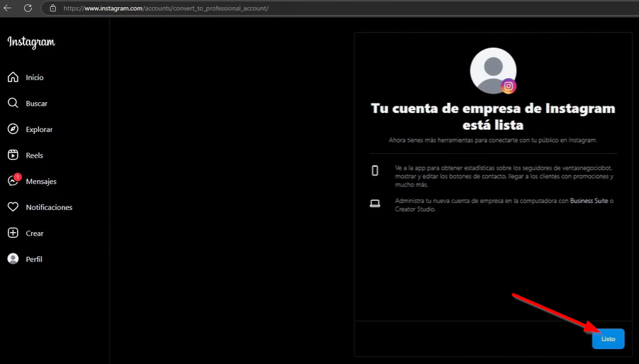
Task: Click the Creator Studio text
Action: click(x=415, y=209)
